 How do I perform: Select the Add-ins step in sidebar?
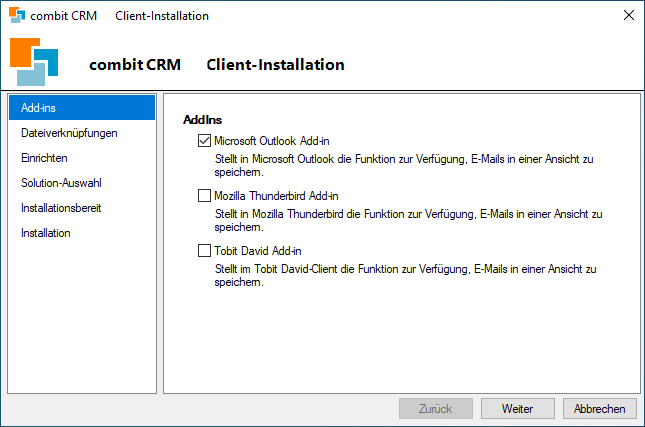click(x=82, y=108)
